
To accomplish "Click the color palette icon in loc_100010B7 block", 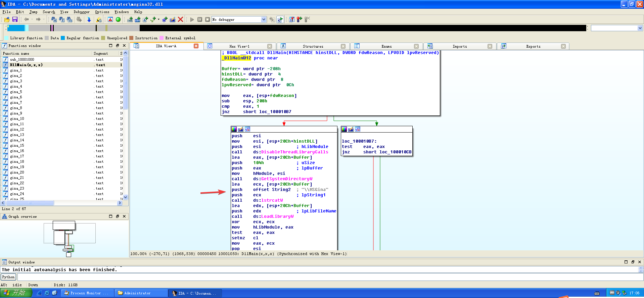I will coord(344,129).
